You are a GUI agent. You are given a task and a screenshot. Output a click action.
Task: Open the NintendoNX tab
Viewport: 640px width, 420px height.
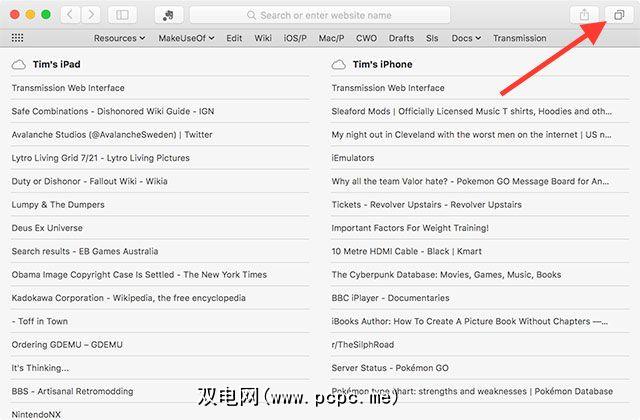pyautogui.click(x=160, y=412)
